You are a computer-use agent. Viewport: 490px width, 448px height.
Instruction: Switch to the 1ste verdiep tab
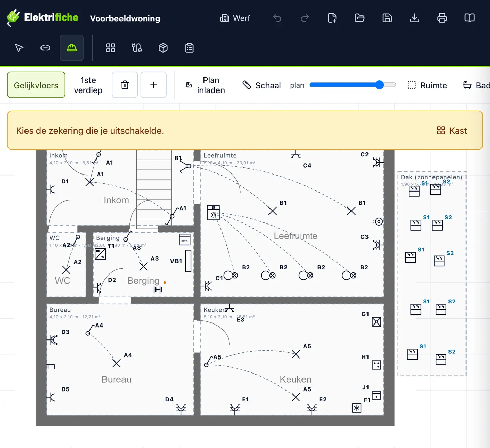(88, 85)
